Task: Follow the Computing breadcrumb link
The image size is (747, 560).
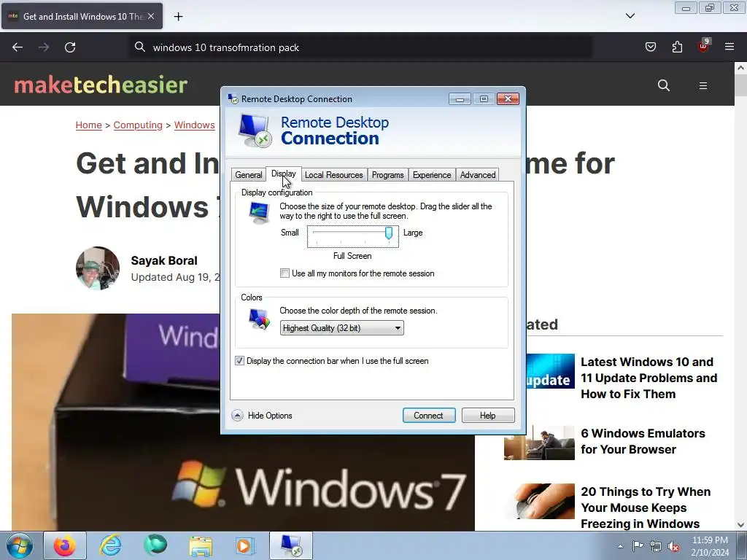Action: (x=138, y=125)
